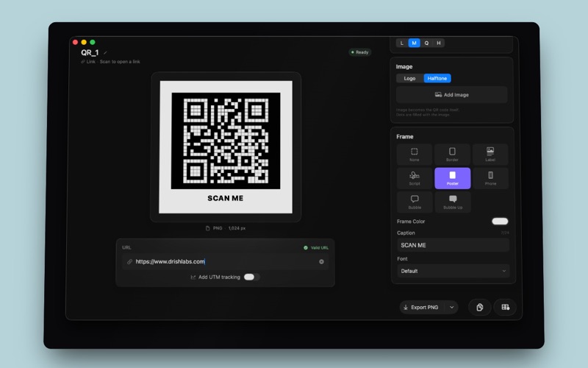Click the Add Image button

452,95
